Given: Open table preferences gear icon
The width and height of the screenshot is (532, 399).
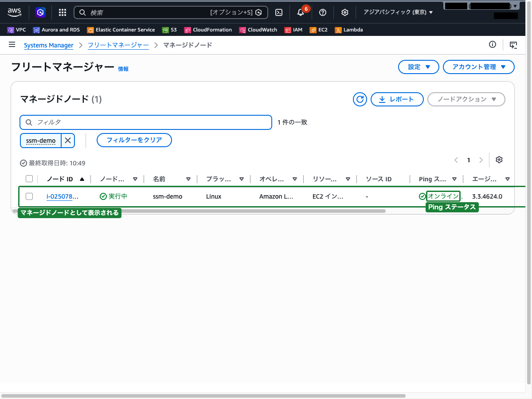Looking at the screenshot, I should click(499, 160).
